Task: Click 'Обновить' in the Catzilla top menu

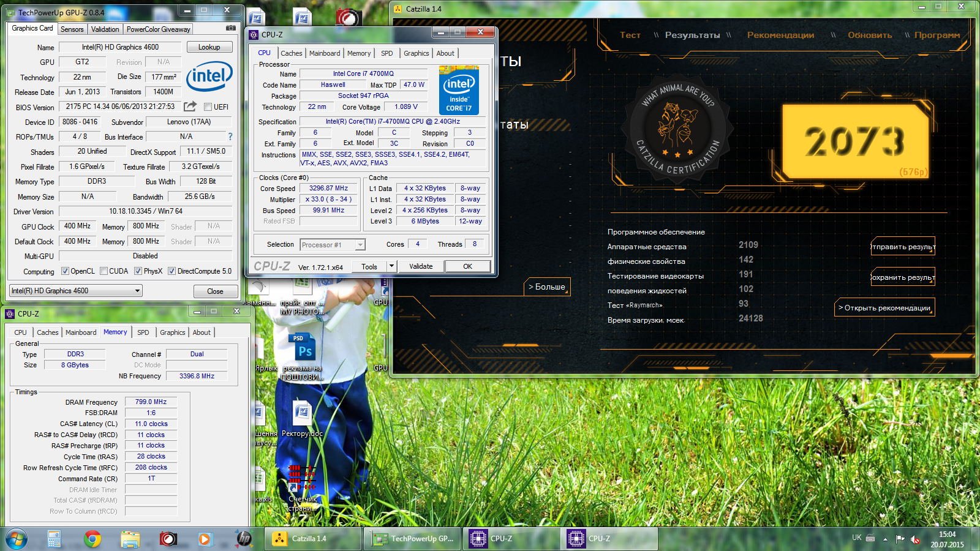Action: pos(870,35)
